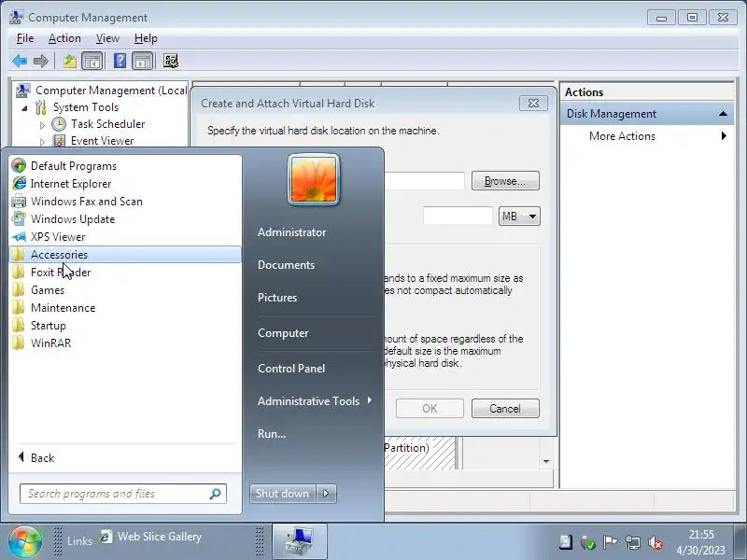Click the Links toolbar label
Screen dimensions: 747x560
(79, 540)
